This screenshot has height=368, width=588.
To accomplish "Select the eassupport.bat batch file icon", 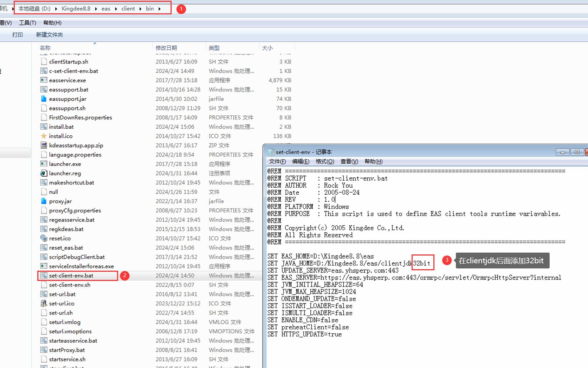I will (44, 90).
